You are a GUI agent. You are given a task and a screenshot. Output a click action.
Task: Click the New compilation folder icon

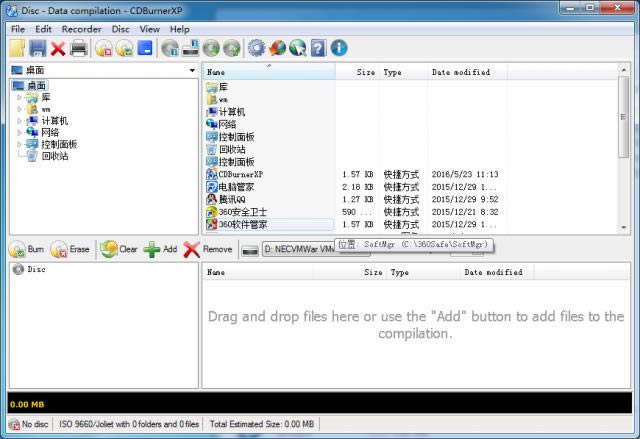17,48
